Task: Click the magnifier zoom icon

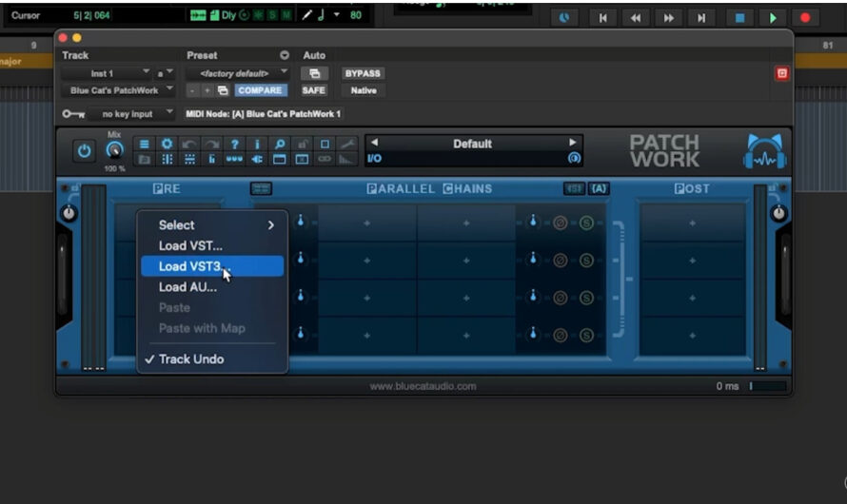Action: click(280, 145)
